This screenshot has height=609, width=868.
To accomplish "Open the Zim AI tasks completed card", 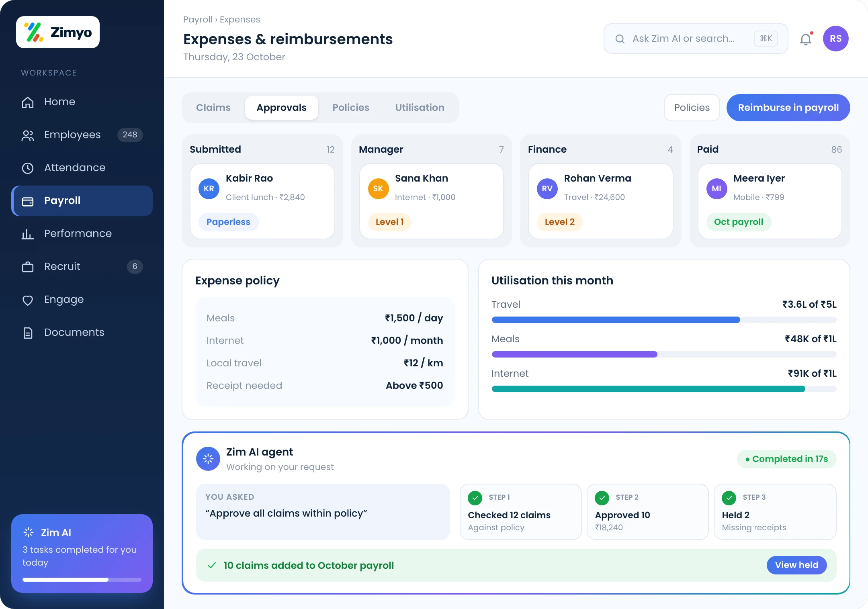I will tap(82, 554).
